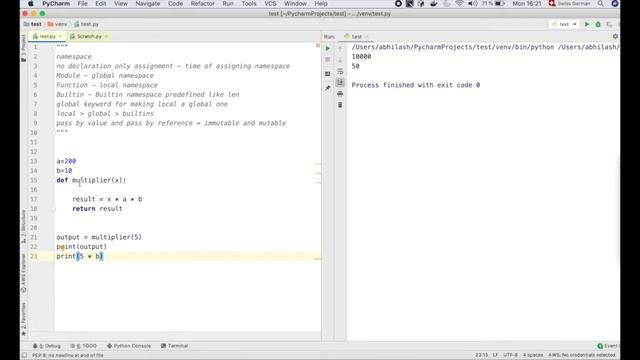The image size is (640, 360).
Task: Click the 'return result' code line
Action: coord(97,209)
